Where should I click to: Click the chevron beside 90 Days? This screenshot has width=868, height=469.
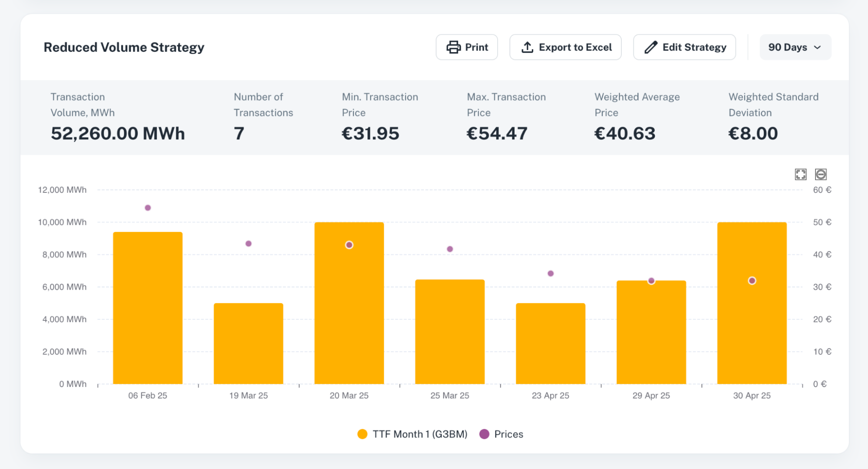818,47
